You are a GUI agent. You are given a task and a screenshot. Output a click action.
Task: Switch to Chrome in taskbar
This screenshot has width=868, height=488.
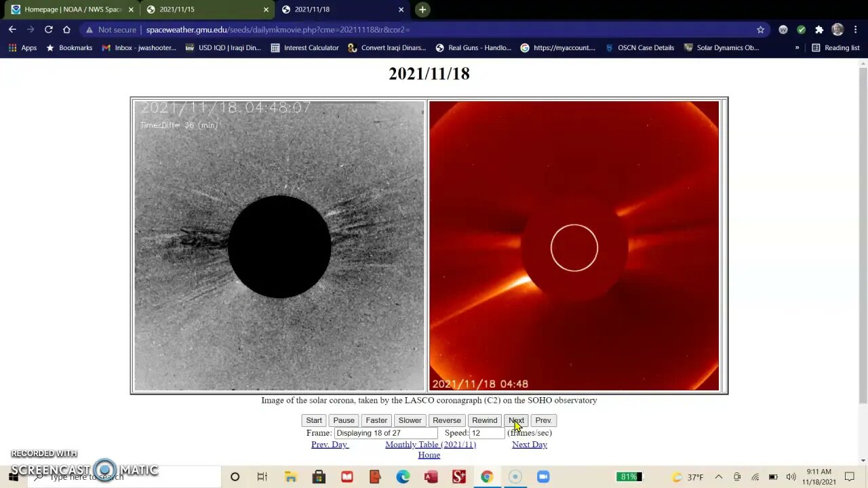487,477
